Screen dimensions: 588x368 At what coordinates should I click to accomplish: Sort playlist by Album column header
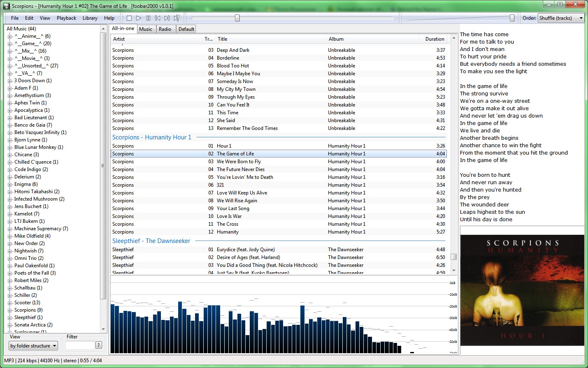[x=373, y=39]
